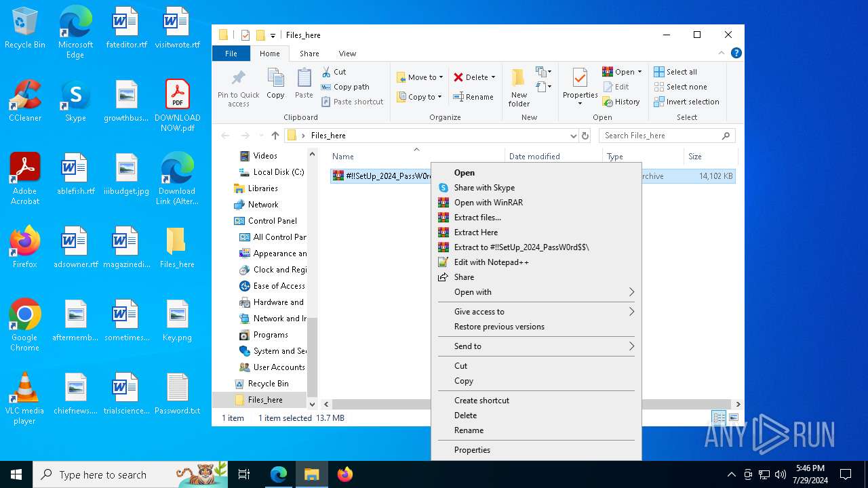Click the Refresh address bar button
868x488 pixels.
click(x=585, y=136)
